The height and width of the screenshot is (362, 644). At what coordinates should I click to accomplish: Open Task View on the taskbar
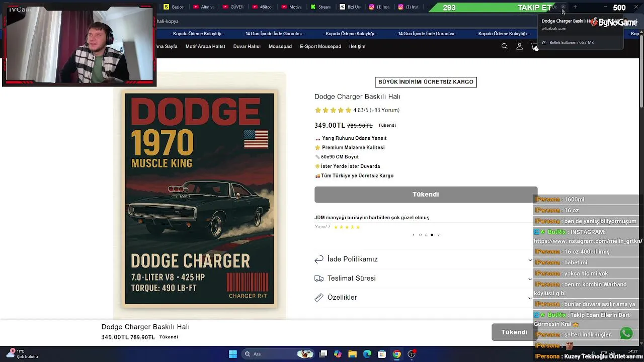324,354
